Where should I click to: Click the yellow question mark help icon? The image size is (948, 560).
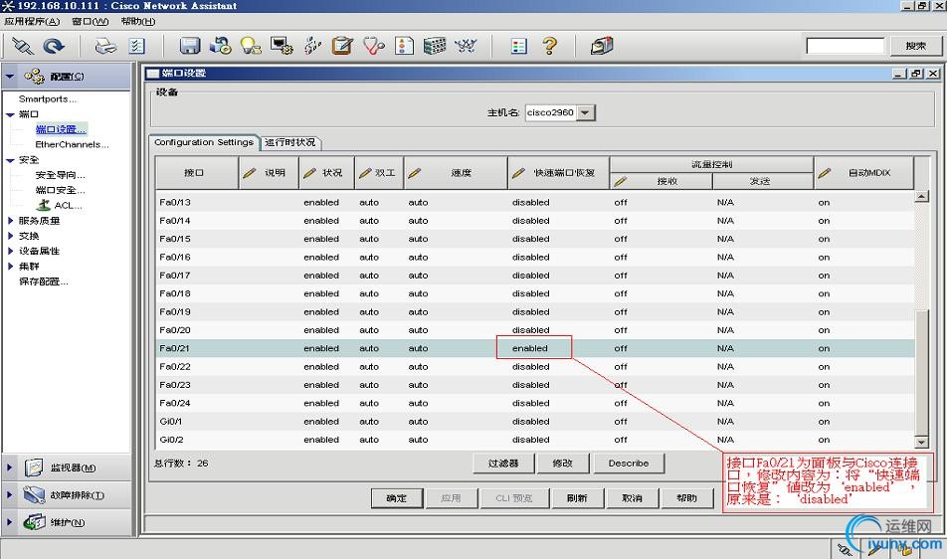coord(549,46)
